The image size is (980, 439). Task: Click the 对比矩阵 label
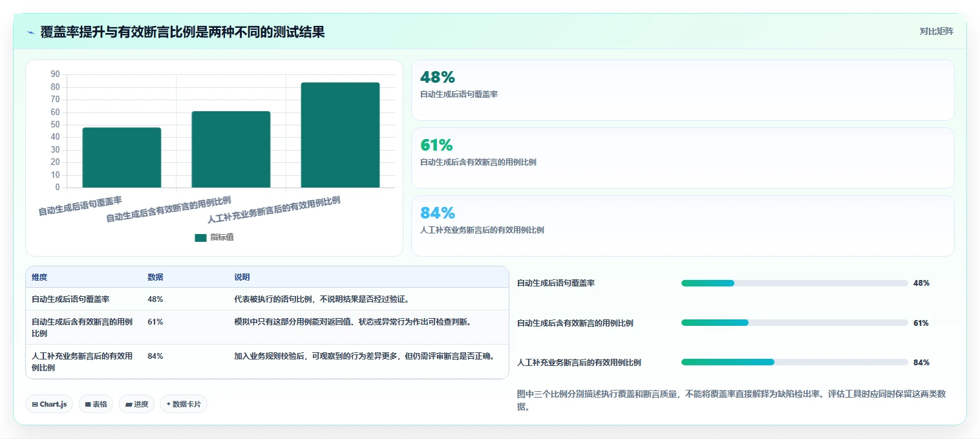point(936,31)
